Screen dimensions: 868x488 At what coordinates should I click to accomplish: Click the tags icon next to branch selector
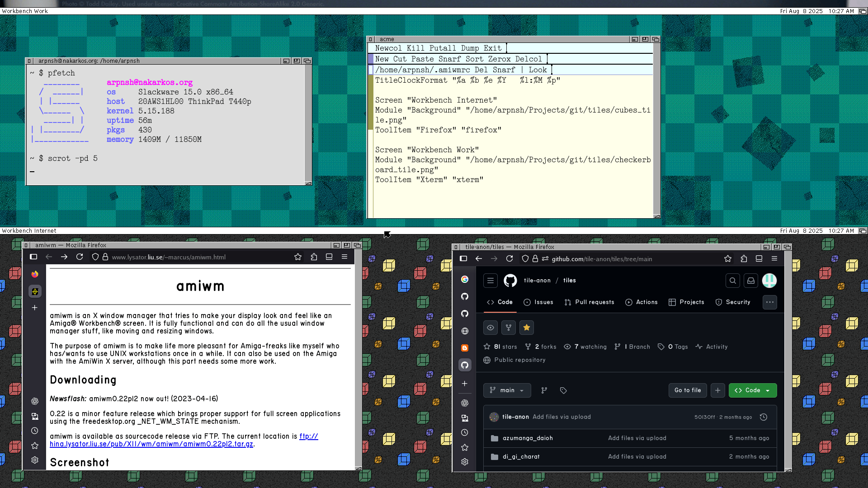(563, 390)
